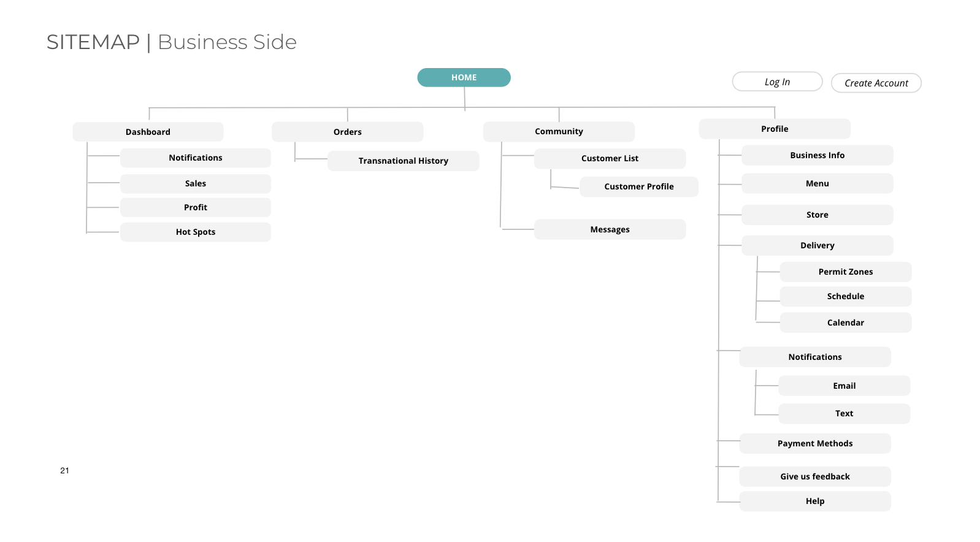Click Customer List under Community
Viewport: 980px width, 542px height.
(610, 158)
